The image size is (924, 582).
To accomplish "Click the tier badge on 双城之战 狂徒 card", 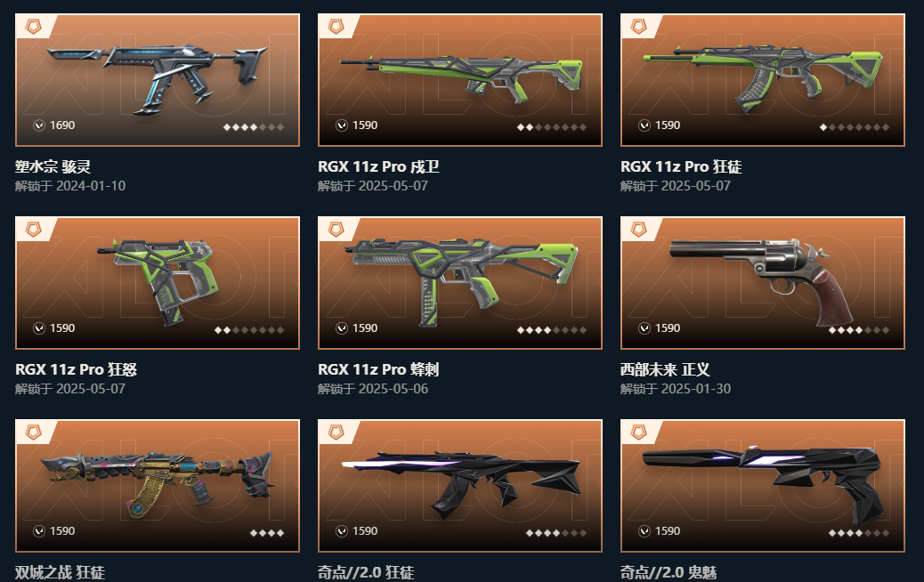I will (34, 432).
